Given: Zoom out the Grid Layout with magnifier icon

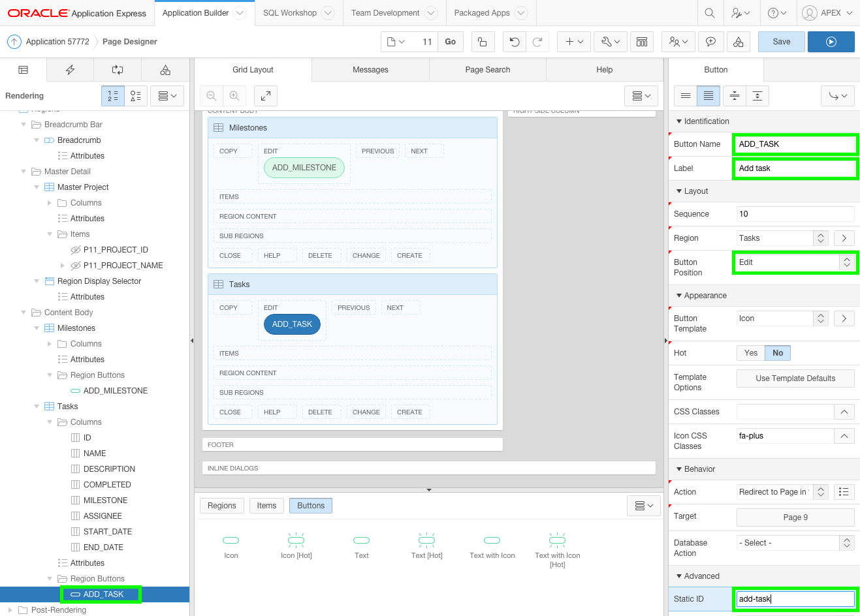Looking at the screenshot, I should pyautogui.click(x=211, y=95).
